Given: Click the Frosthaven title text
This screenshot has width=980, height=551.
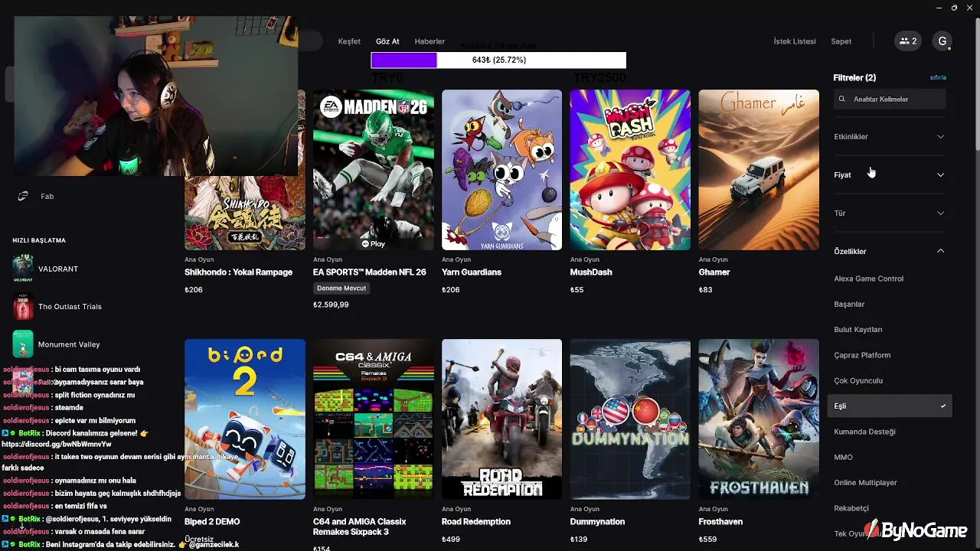Looking at the screenshot, I should coord(720,522).
